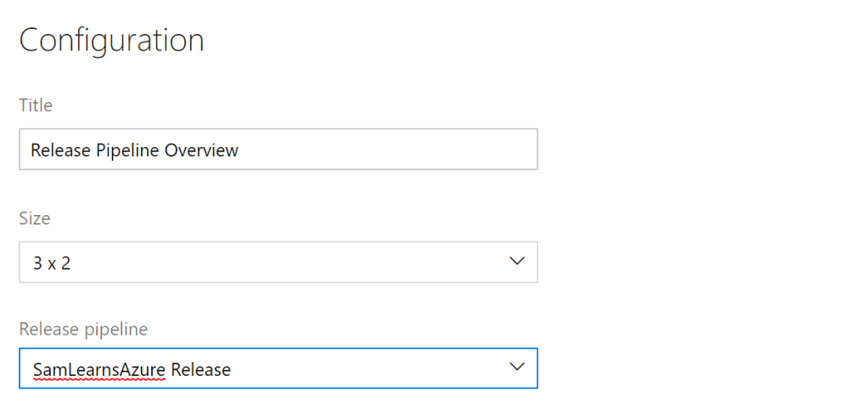Image resolution: width=868 pixels, height=420 pixels.
Task: Click blank middle area of Release pipeline dropdown
Action: pos(365,368)
